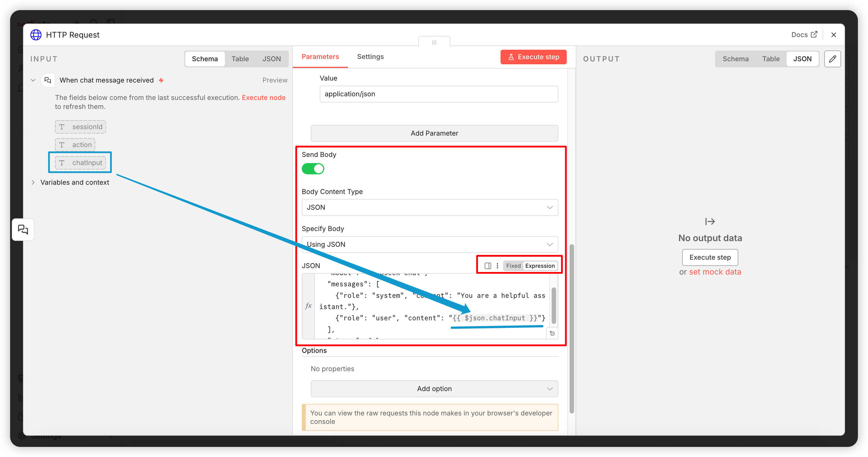Open the Specify Body dropdown

[x=430, y=244]
